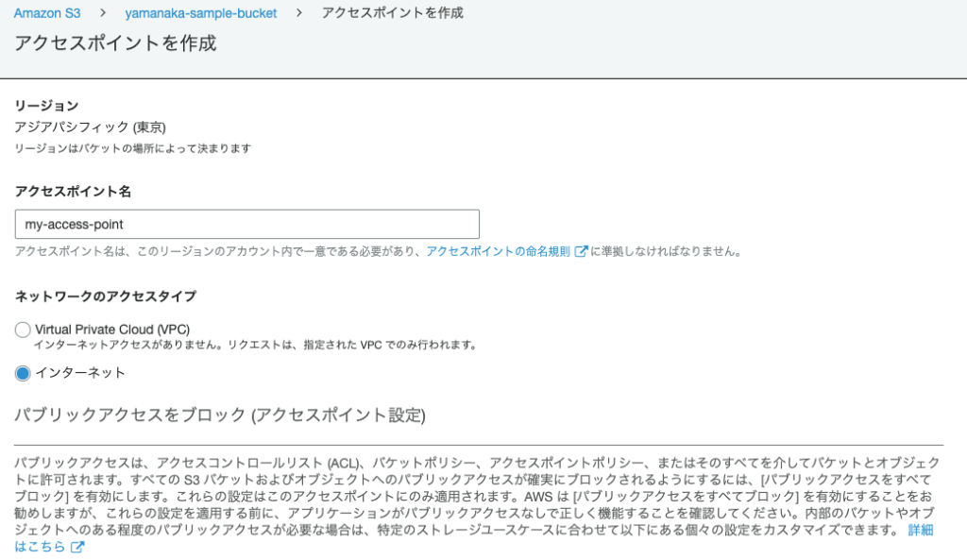This screenshot has width=967, height=560.
Task: Select the インターネット radio button
Action: click(23, 373)
